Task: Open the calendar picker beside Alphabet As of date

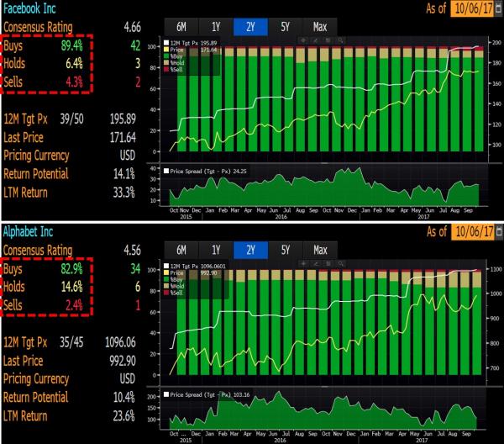Action: [499, 231]
